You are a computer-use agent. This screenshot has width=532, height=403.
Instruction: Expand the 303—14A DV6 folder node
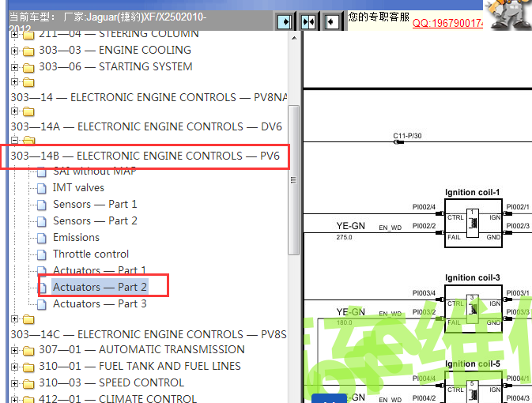[14, 111]
